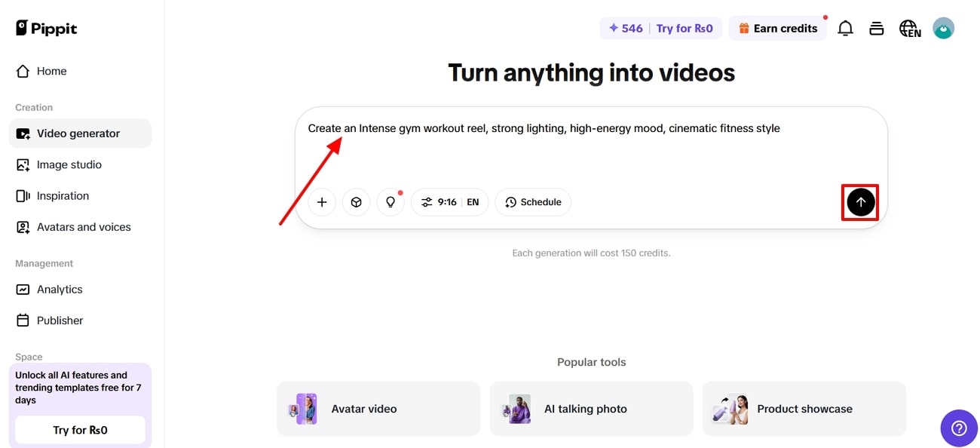Open the Avatar video tool card

coord(378,409)
